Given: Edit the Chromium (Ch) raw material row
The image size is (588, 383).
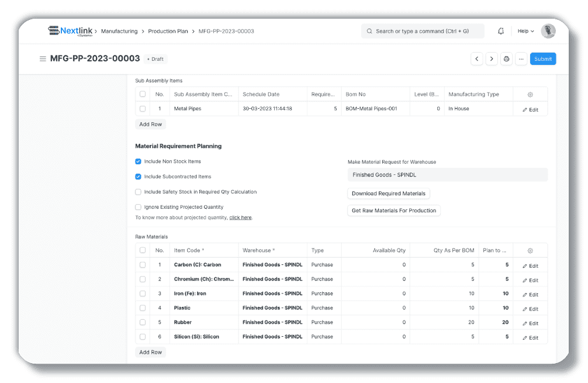Looking at the screenshot, I should (530, 280).
